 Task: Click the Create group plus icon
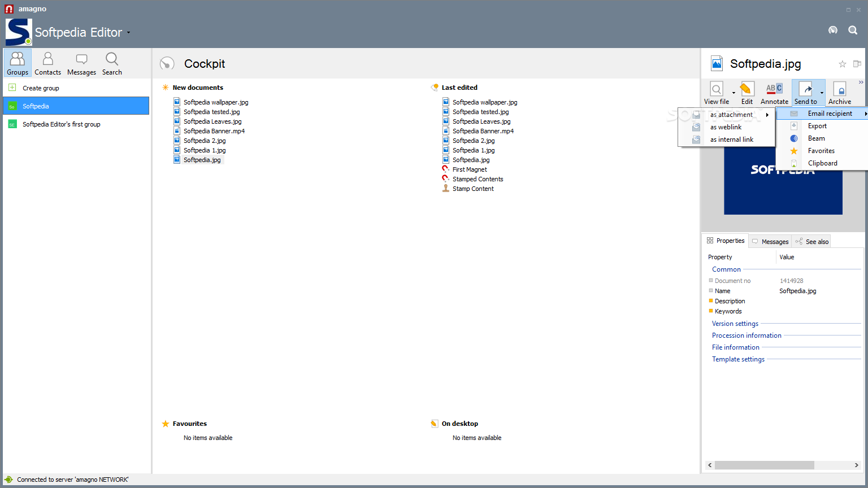(12, 88)
